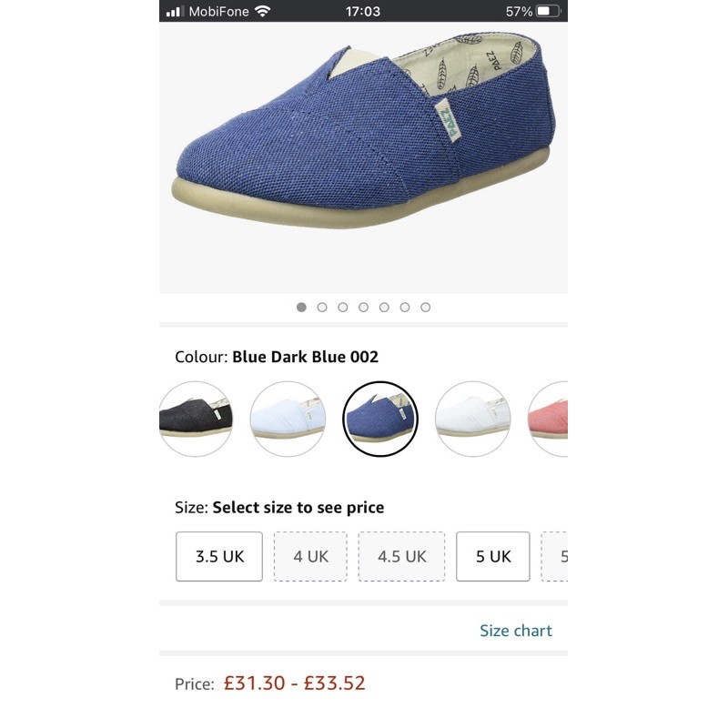Select the light blue shoe colour swatch
The image size is (728, 728).
pyautogui.click(x=288, y=419)
